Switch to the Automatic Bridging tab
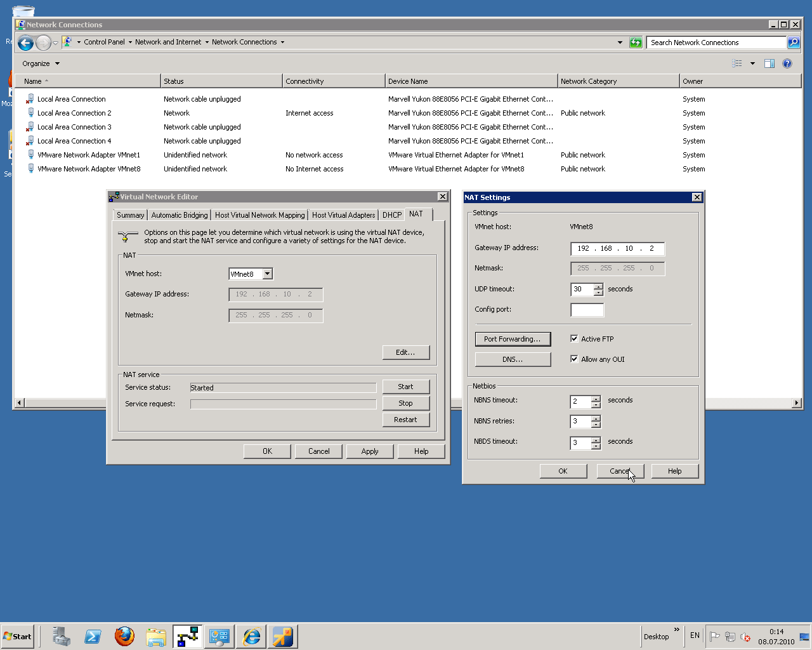The width and height of the screenshot is (812, 650). click(180, 215)
